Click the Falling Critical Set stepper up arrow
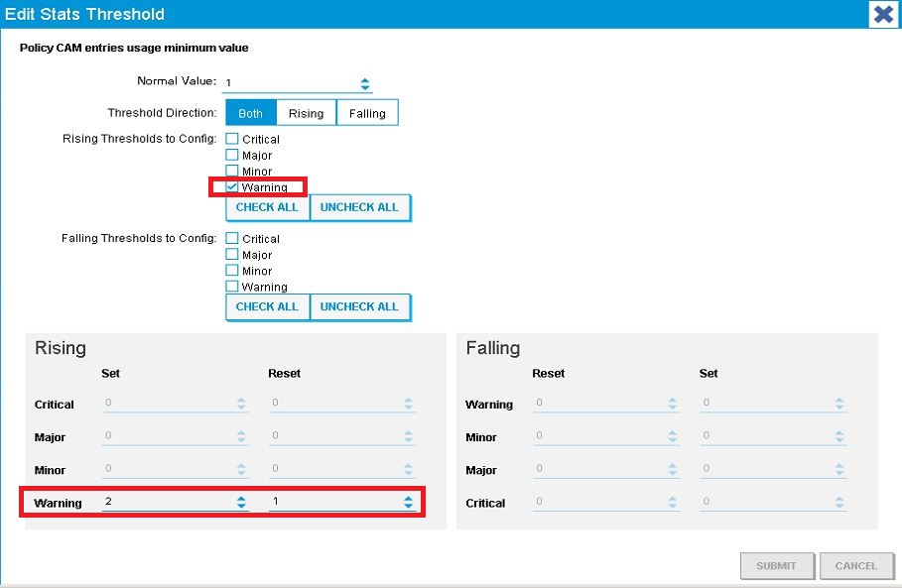This screenshot has width=902, height=588. pyautogui.click(x=839, y=499)
